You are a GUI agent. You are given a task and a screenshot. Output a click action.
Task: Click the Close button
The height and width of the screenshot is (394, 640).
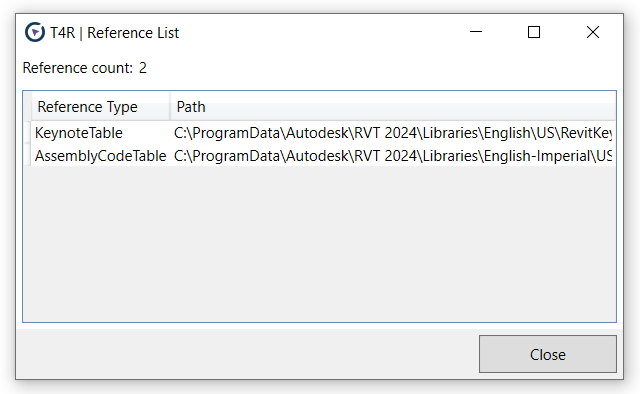tap(548, 354)
